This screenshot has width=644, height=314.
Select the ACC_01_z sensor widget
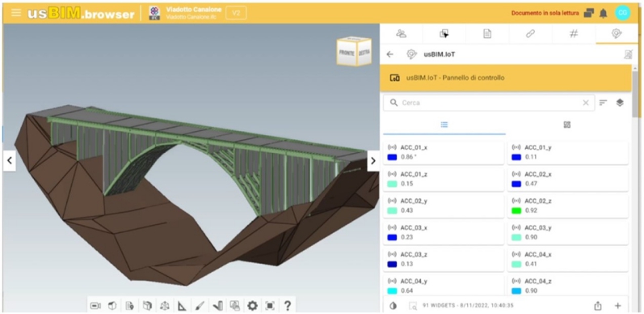444,180
